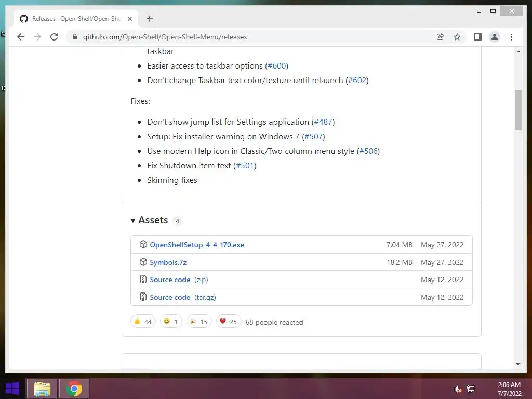This screenshot has width=532, height=399.
Task: Click party popper reaction with 15
Action: pyautogui.click(x=199, y=322)
